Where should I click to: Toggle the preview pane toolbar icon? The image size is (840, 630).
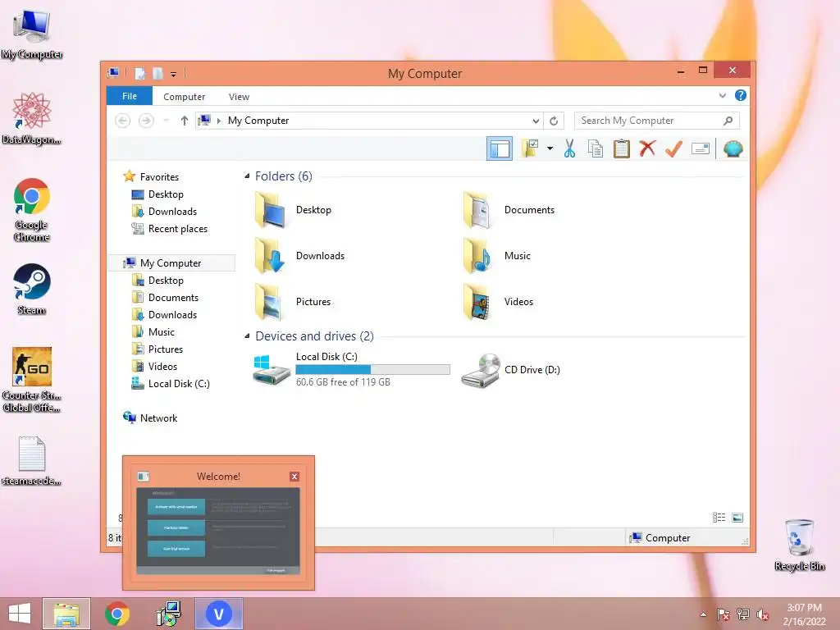(x=500, y=148)
